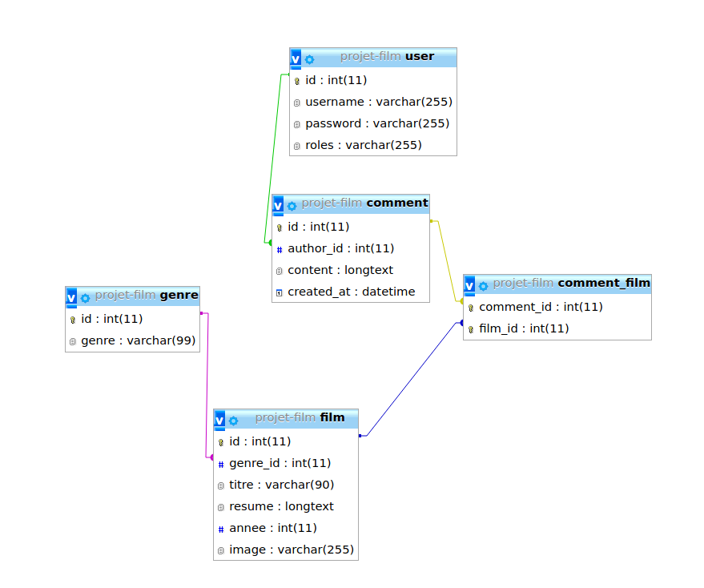Collapse the comment table via its V icon
This screenshot has height=588, width=704.
click(278, 206)
